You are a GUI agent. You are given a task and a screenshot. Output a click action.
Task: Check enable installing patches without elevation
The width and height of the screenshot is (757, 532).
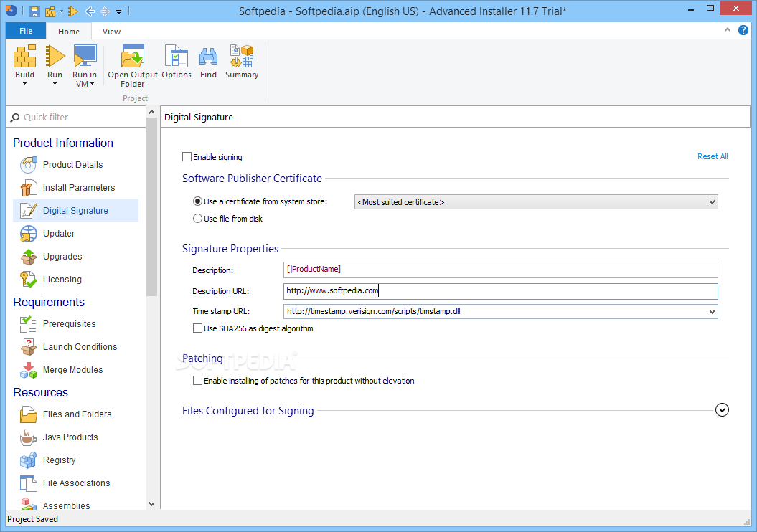[x=197, y=381]
